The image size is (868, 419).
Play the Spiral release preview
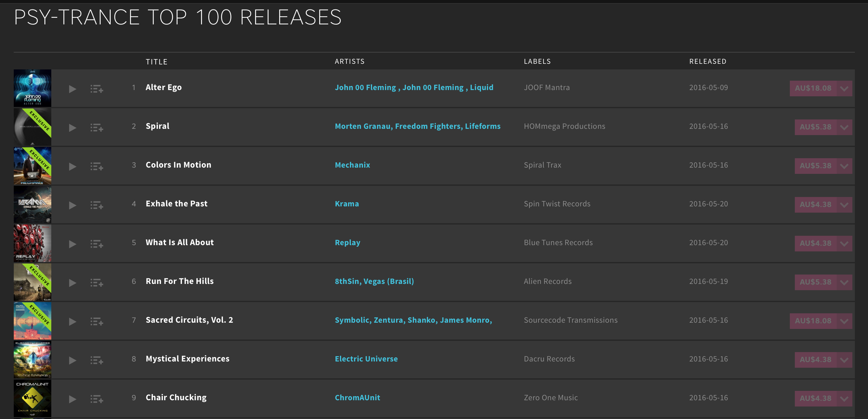click(73, 128)
